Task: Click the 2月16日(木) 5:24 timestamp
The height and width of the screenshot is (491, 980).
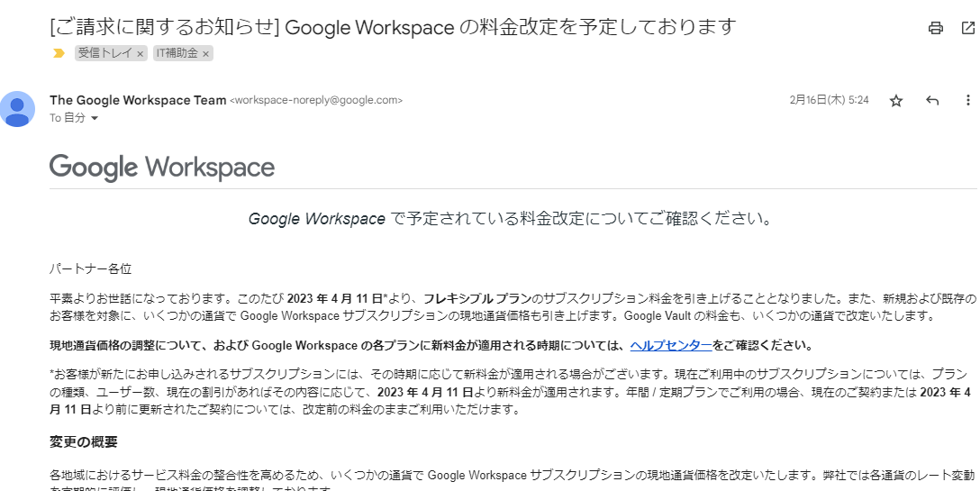Action: pyautogui.click(x=829, y=101)
